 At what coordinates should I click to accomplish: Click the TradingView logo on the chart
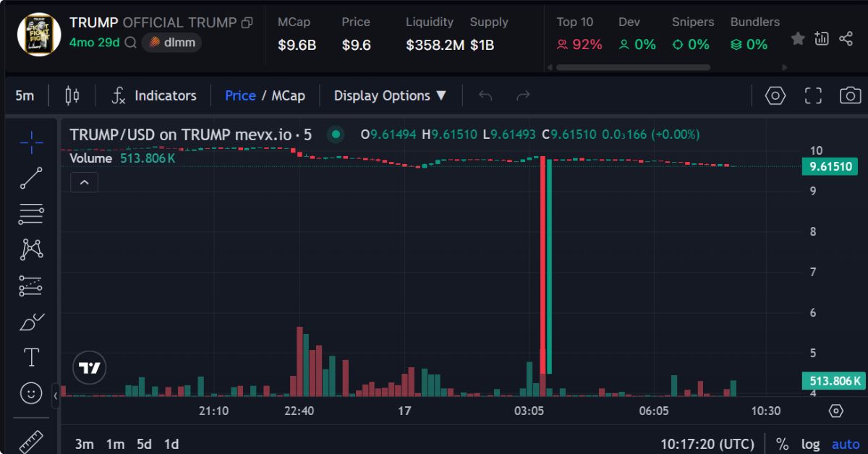90,368
